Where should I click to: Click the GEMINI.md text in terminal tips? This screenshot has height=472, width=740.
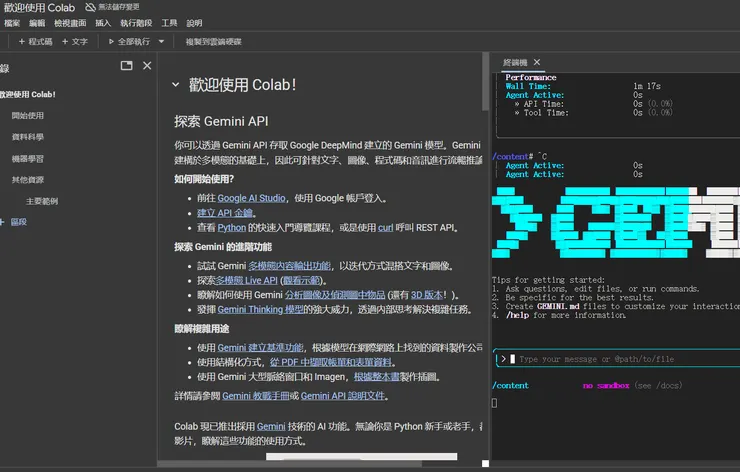tap(558, 306)
